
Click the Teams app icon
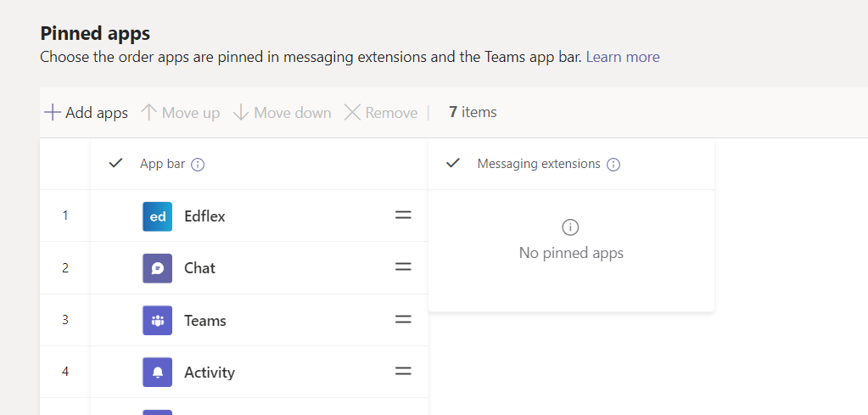click(157, 321)
